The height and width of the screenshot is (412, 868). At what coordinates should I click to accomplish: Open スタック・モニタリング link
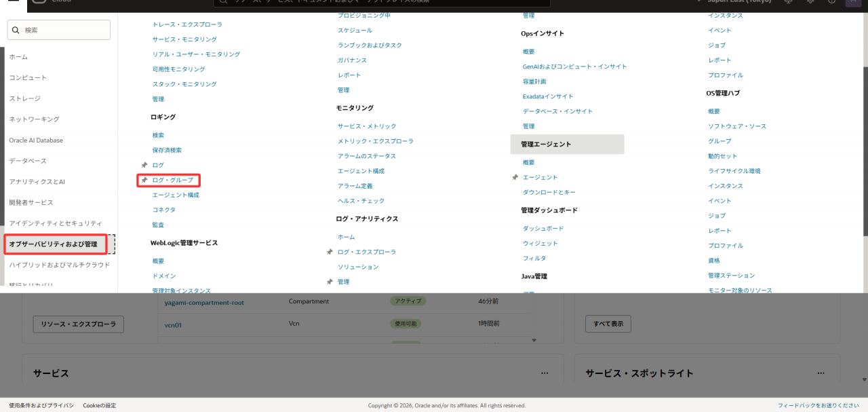(184, 84)
